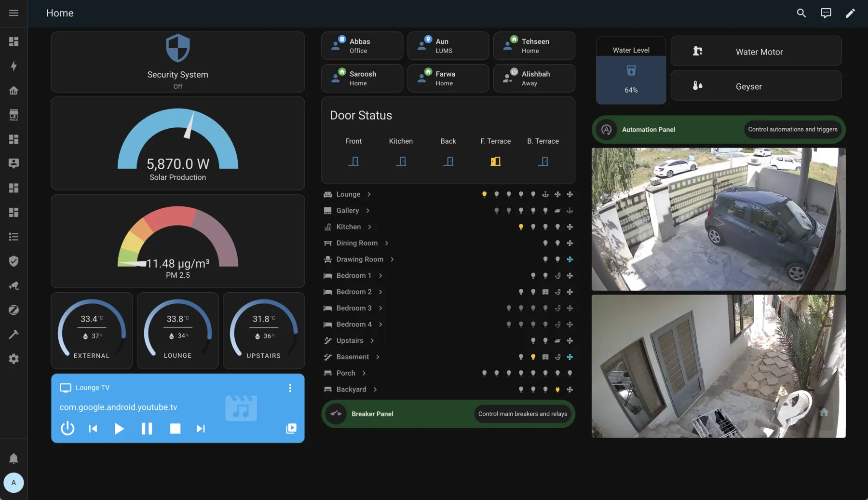Open the home bank sidebar item
Image resolution: width=868 pixels, height=500 pixels.
tap(14, 90)
